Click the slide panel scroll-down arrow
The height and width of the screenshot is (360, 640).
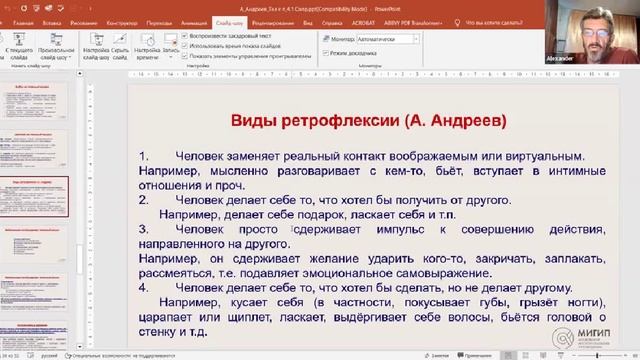[x=80, y=347]
